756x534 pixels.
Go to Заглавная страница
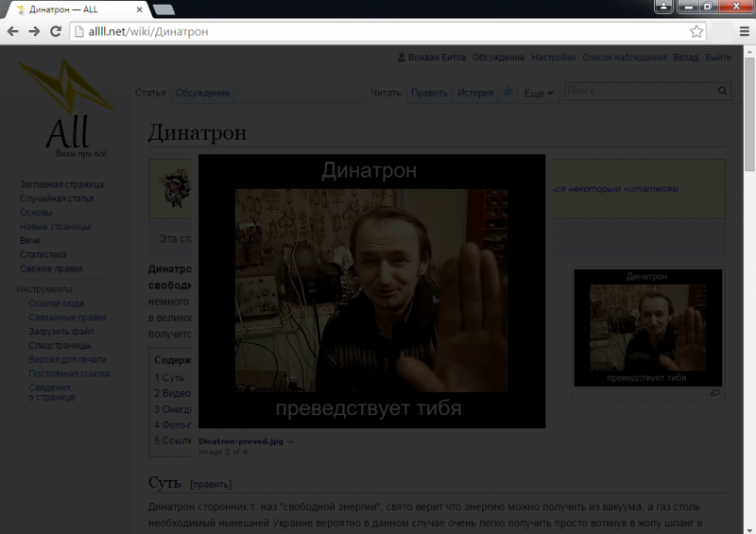pyautogui.click(x=61, y=184)
